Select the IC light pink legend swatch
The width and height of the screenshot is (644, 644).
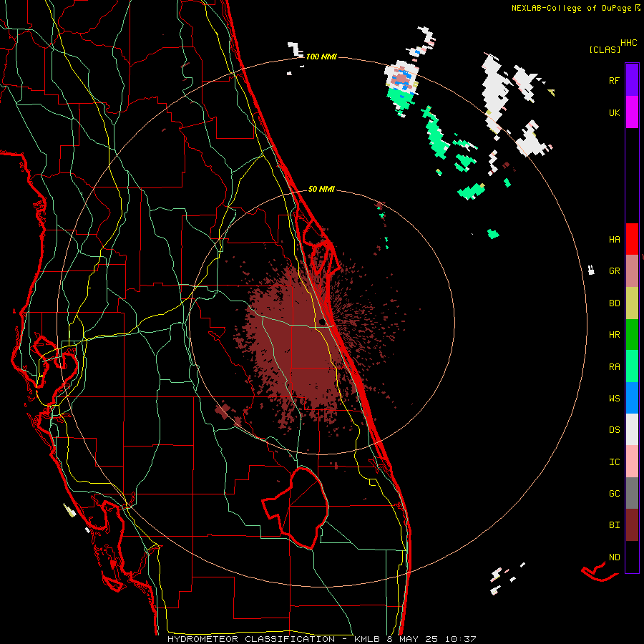(x=632, y=462)
